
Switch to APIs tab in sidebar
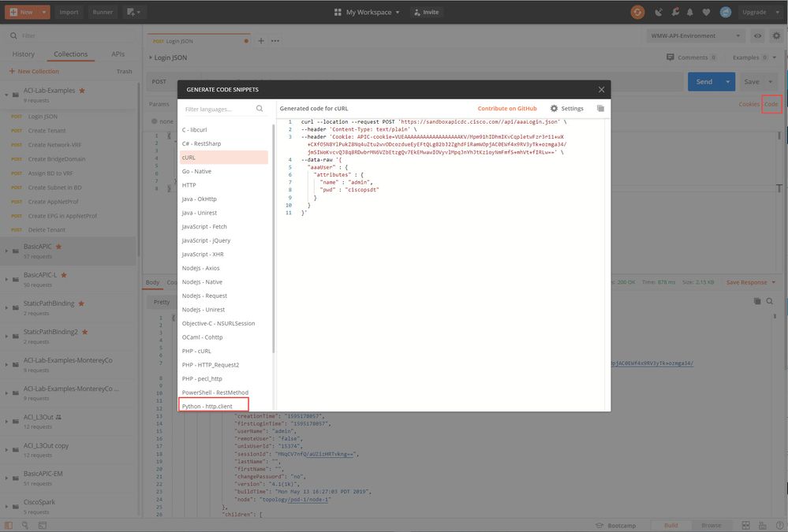point(118,54)
